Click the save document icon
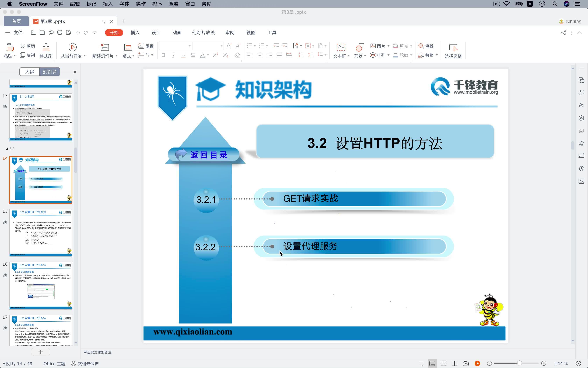 (42, 33)
